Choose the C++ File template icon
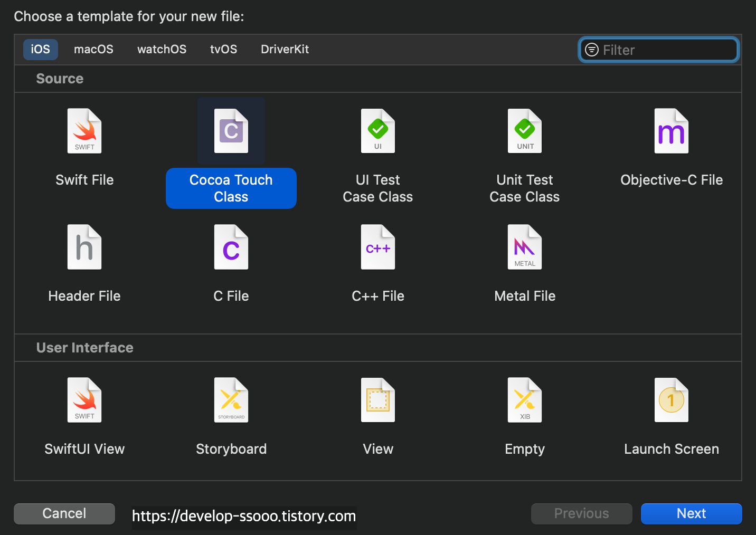Image resolution: width=756 pixels, height=535 pixels. (378, 247)
